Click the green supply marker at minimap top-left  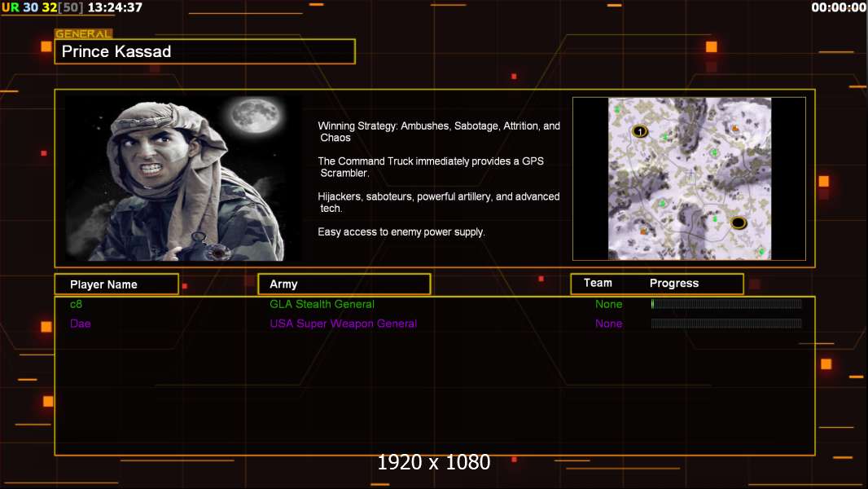click(617, 108)
